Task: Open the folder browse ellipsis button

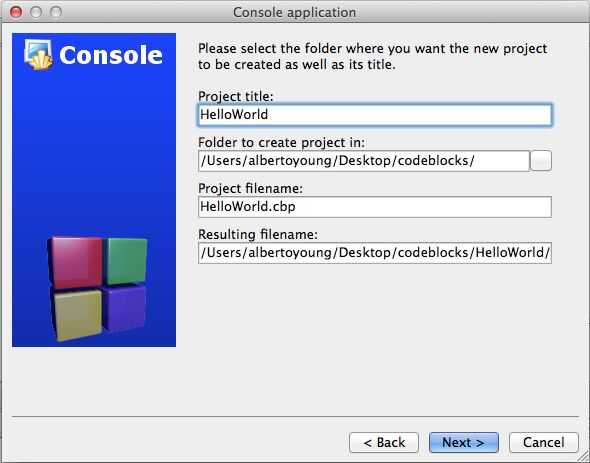Action: [x=541, y=161]
